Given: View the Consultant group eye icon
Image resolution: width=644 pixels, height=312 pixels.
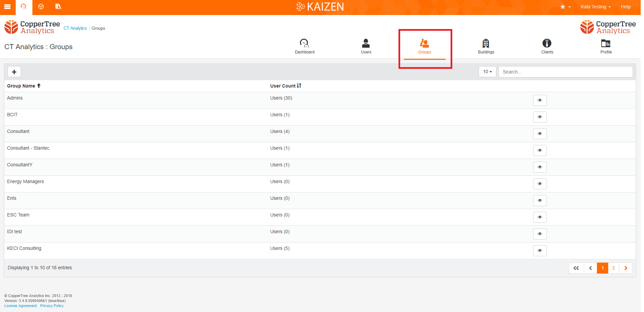Looking at the screenshot, I should [540, 134].
